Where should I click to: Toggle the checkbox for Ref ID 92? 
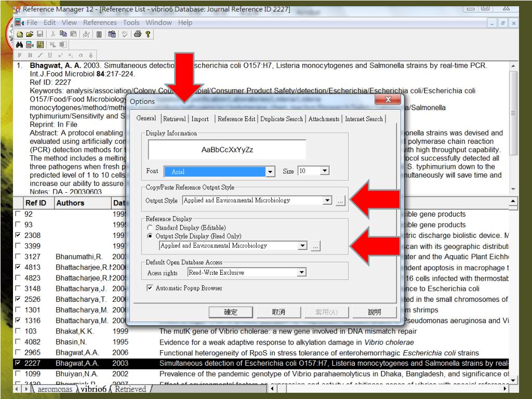pyautogui.click(x=18, y=214)
